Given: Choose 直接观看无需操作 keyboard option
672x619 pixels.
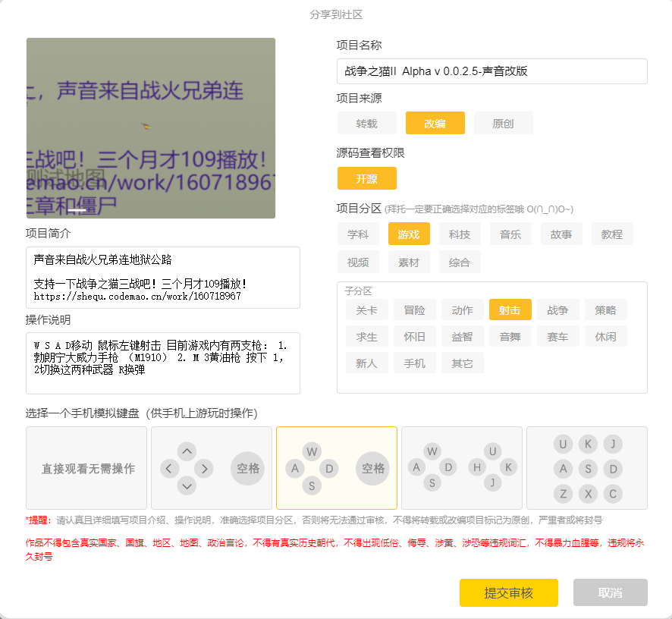Looking at the screenshot, I should [88, 468].
